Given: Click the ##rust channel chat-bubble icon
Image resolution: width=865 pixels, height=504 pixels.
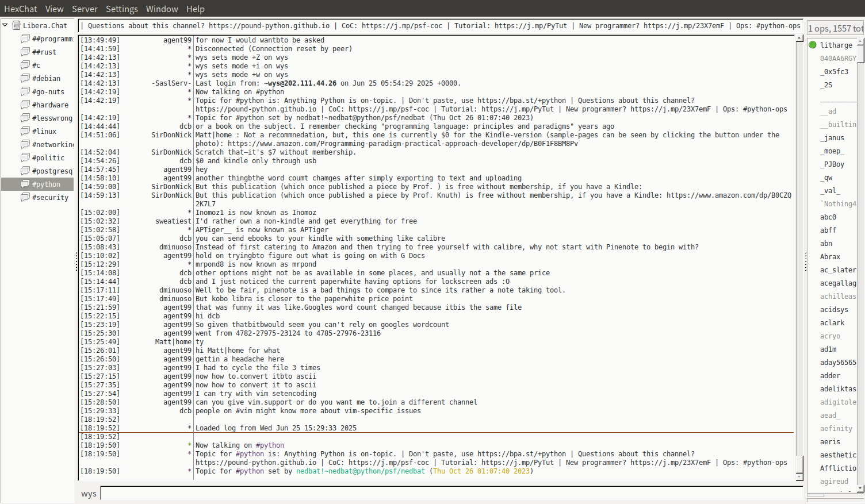Looking at the screenshot, I should [x=25, y=52].
